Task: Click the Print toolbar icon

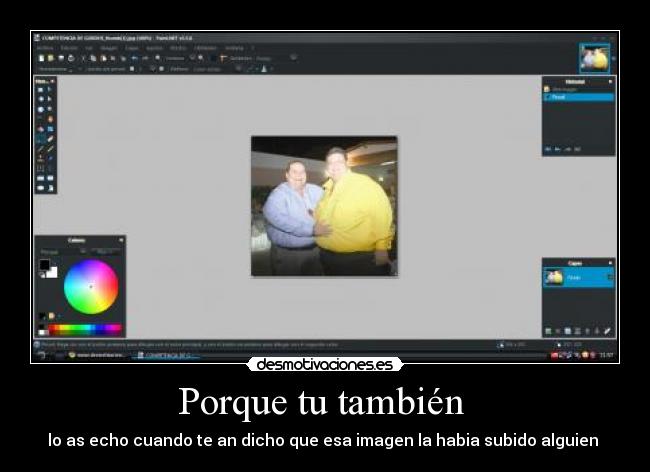Action: click(x=71, y=58)
